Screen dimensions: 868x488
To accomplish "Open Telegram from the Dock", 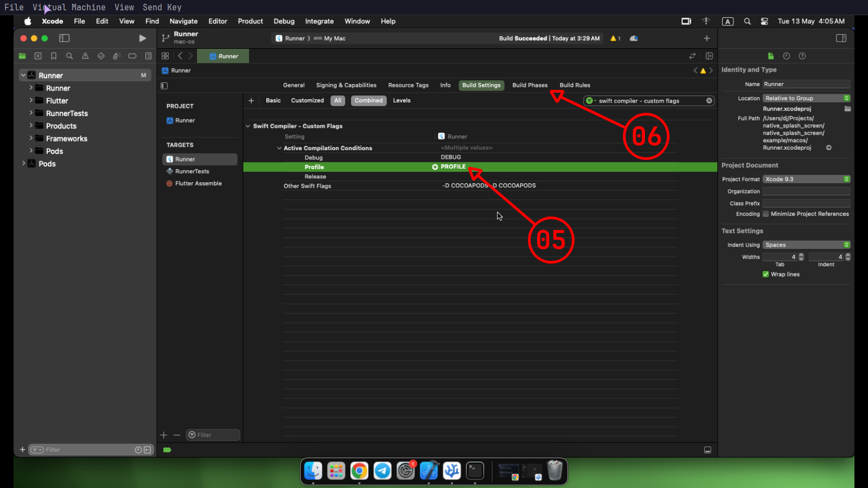I will click(x=382, y=471).
